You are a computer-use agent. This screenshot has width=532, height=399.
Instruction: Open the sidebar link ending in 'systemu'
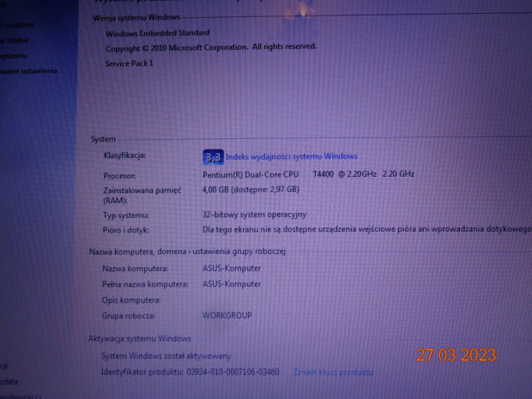point(14,56)
